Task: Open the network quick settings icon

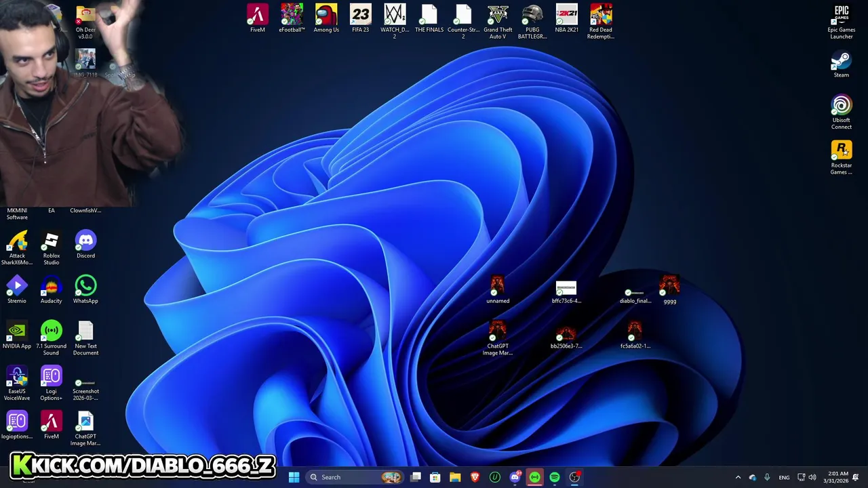Action: (802, 477)
